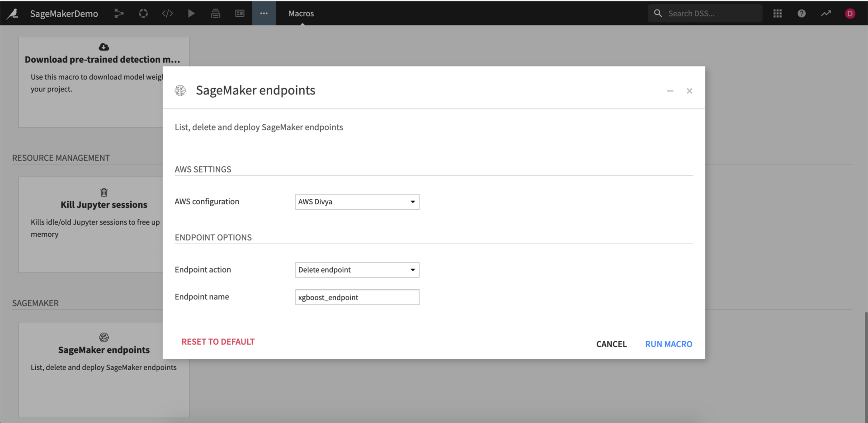
Task: Open the Jobs play icon
Action: [191, 13]
